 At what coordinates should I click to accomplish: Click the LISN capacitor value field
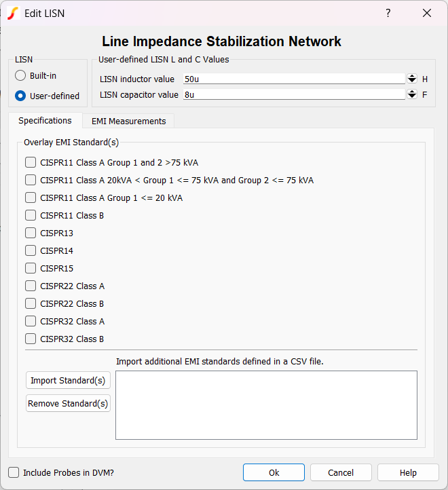[294, 95]
